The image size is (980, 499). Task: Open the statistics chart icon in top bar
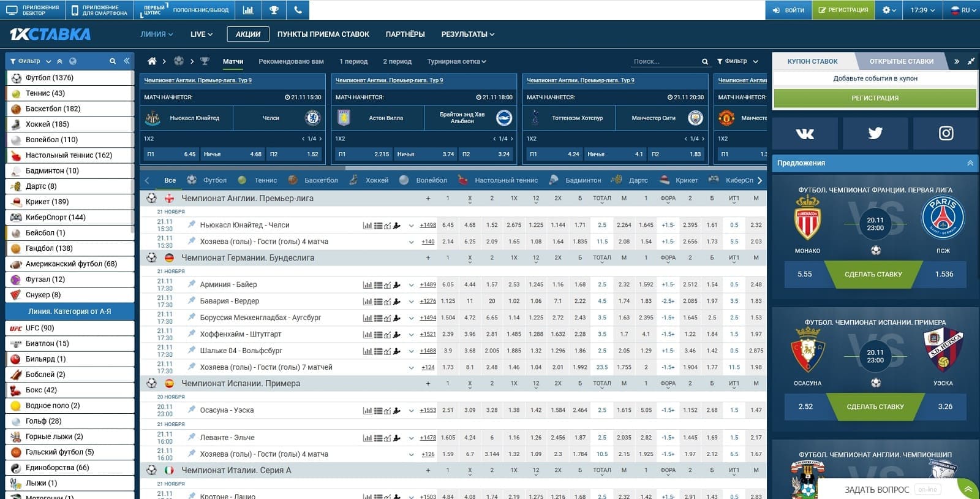click(248, 10)
